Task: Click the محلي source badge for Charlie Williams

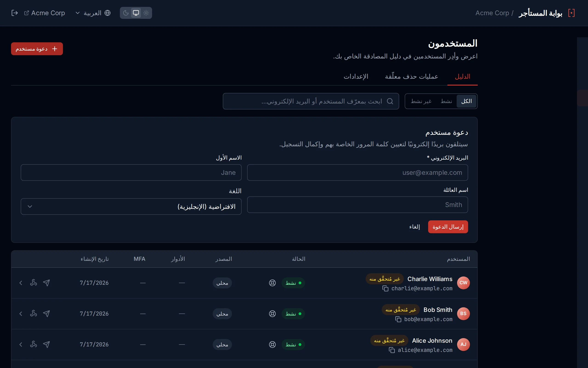Action: point(222,283)
